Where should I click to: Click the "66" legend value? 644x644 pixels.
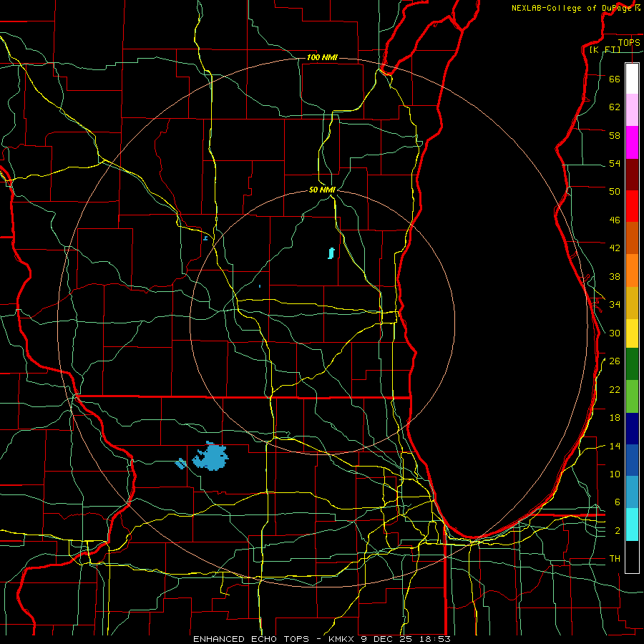[615, 79]
